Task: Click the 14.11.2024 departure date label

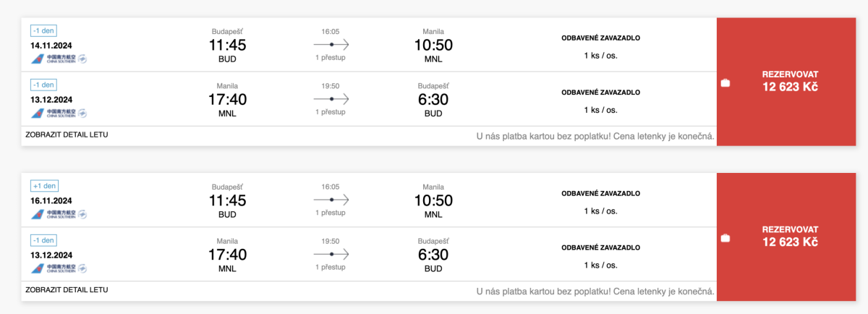Action: pyautogui.click(x=51, y=45)
